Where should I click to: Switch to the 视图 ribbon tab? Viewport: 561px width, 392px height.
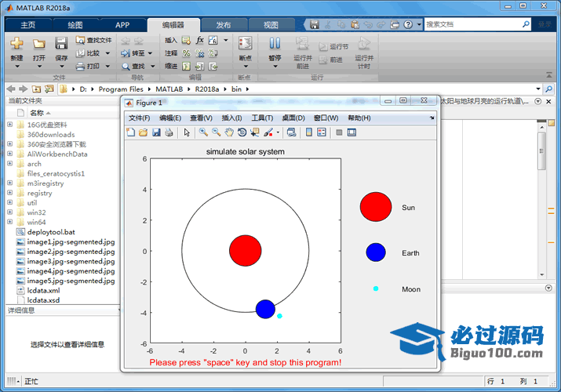point(271,25)
